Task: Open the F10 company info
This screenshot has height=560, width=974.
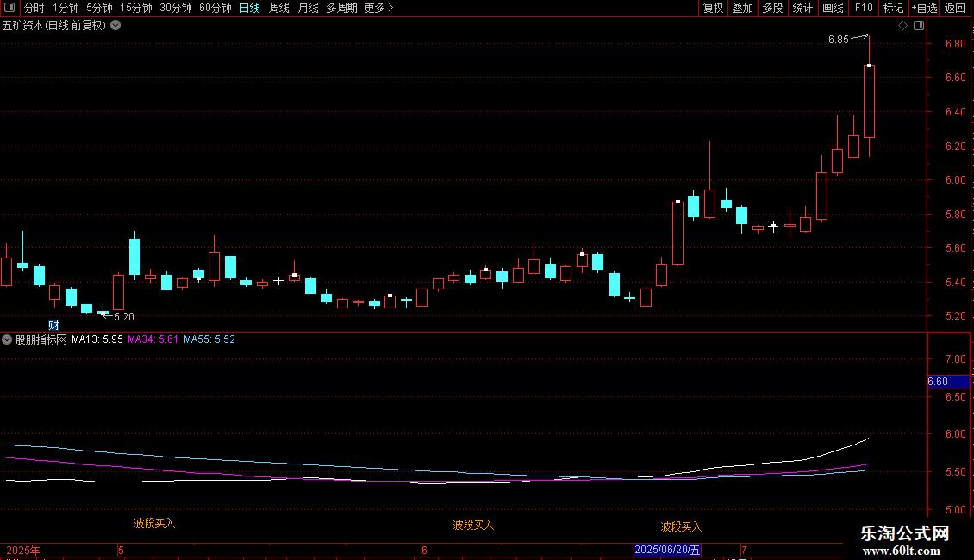Action: [x=864, y=8]
